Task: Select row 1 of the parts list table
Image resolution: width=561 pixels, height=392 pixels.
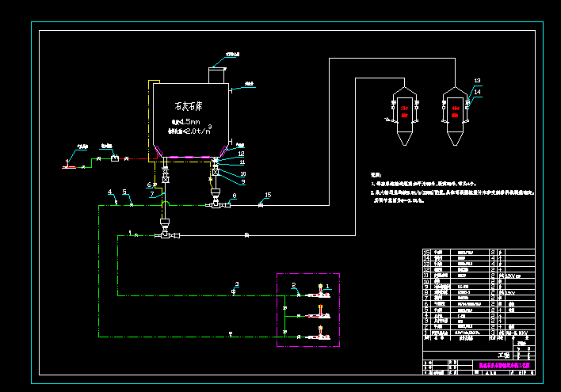Action: 479,333
